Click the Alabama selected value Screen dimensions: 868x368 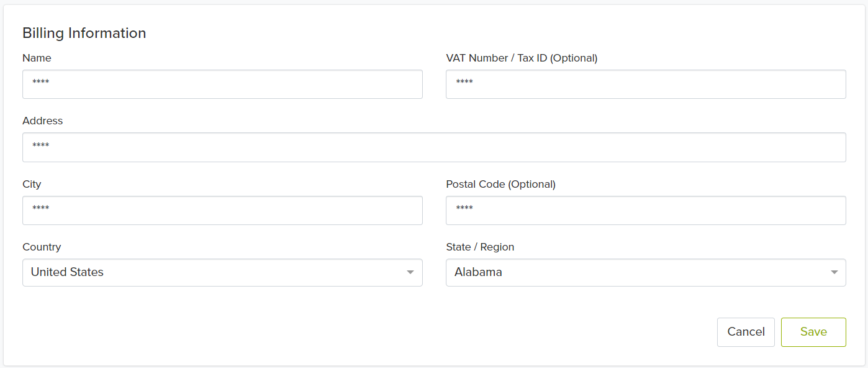(x=478, y=272)
